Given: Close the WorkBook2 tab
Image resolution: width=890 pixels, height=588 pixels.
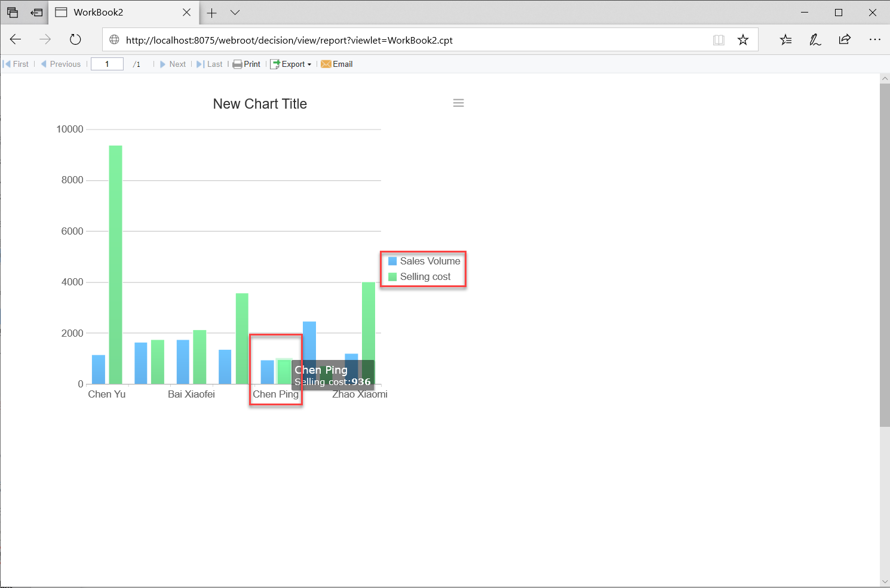Looking at the screenshot, I should [187, 13].
